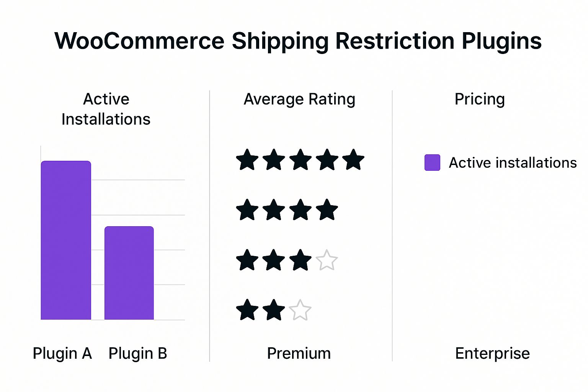Click the Enterprise label

pyautogui.click(x=492, y=353)
